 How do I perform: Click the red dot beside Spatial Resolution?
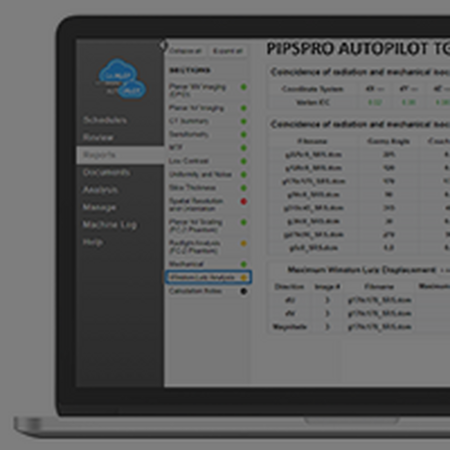coord(244,201)
